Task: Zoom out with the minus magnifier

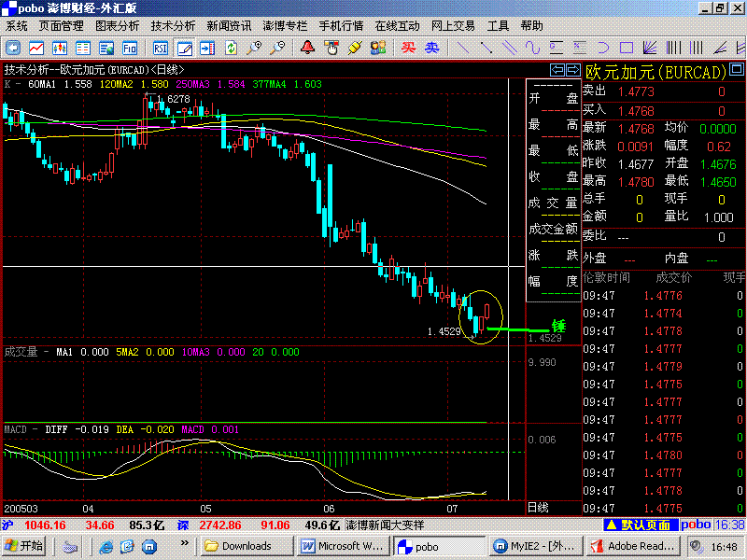Action: pos(277,49)
